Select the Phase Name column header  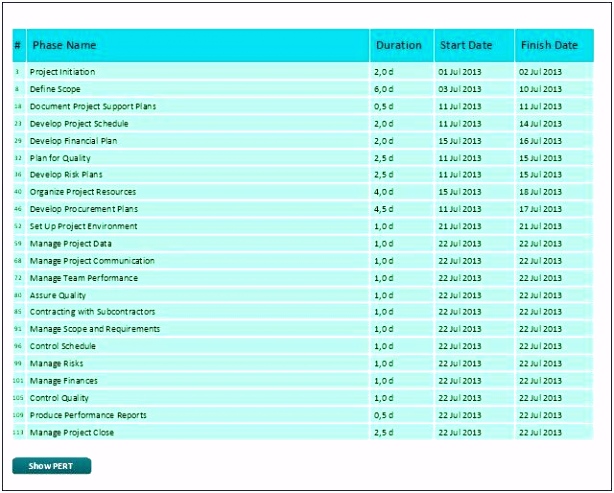point(198,45)
